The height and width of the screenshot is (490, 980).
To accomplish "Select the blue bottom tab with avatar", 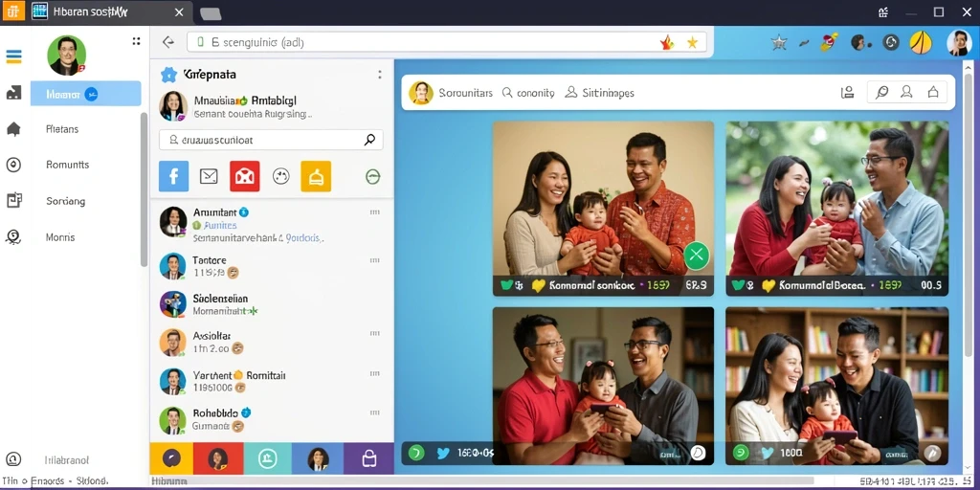I will [x=318, y=458].
